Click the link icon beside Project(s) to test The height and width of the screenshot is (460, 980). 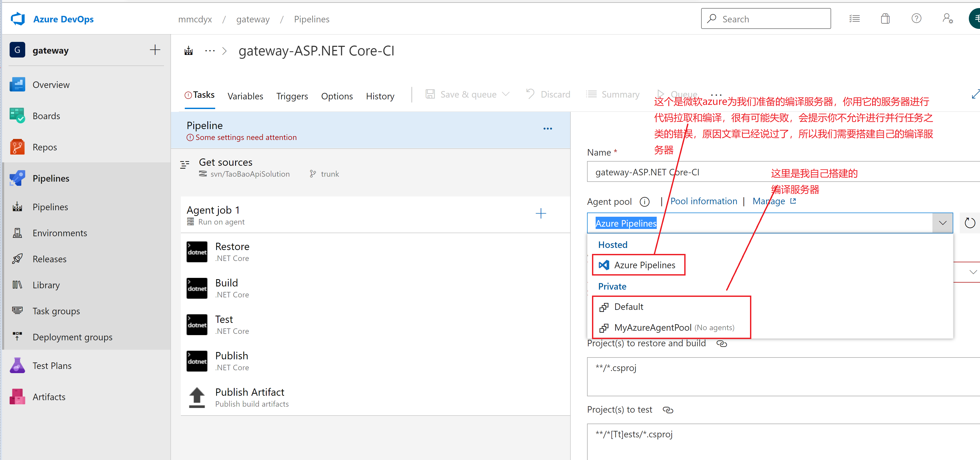pyautogui.click(x=668, y=410)
